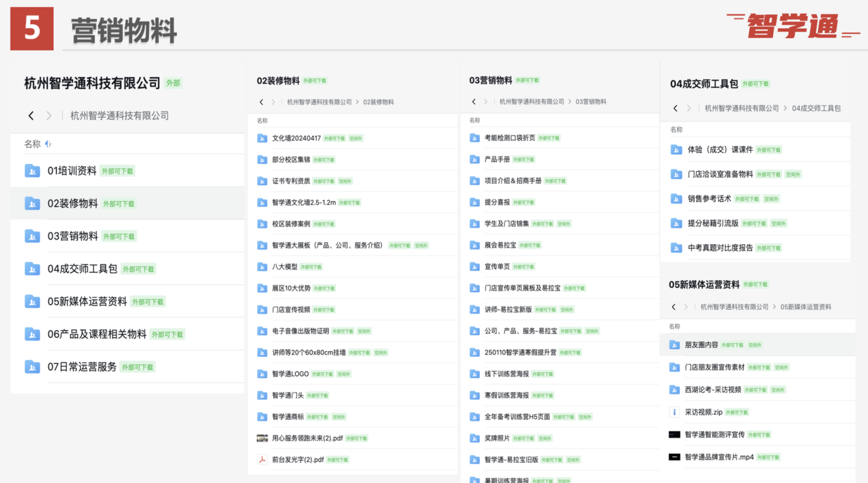Click 杭州智学通科技有限公司 breadcrumb in 05新媒体运营资料 panel
Viewport: 868px width, 483px height.
tap(734, 307)
